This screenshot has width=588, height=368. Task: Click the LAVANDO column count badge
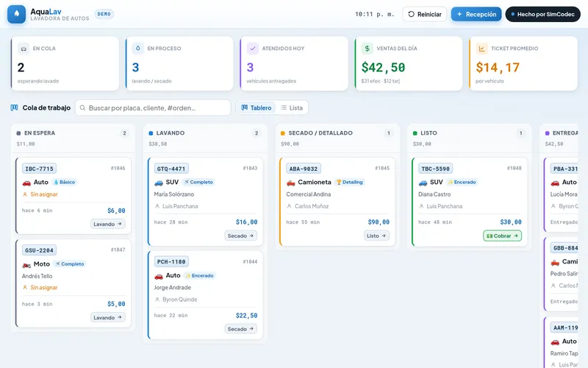click(257, 133)
